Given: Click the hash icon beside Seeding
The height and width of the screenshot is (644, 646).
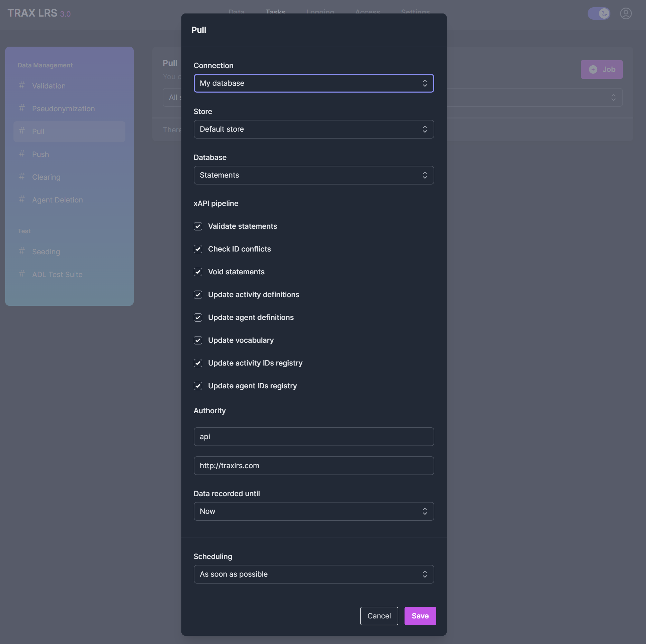Looking at the screenshot, I should [22, 251].
